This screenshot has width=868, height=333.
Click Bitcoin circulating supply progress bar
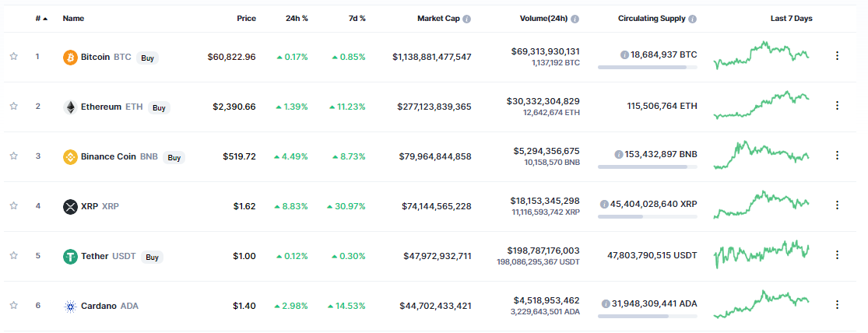(x=647, y=67)
